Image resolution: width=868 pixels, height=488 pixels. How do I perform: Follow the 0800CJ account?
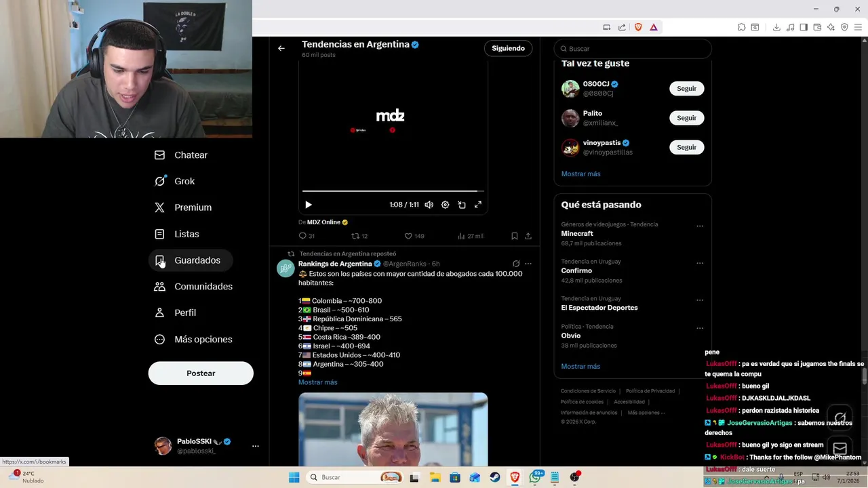coord(686,89)
